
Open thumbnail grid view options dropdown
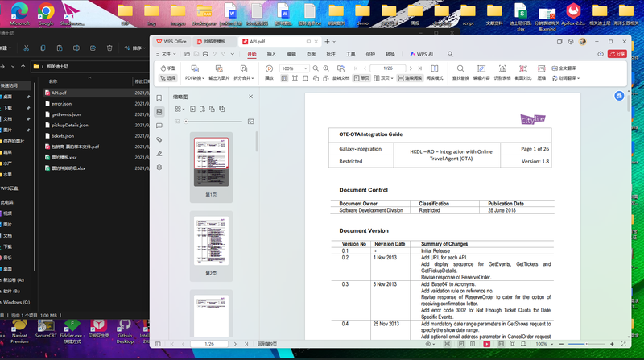click(180, 109)
